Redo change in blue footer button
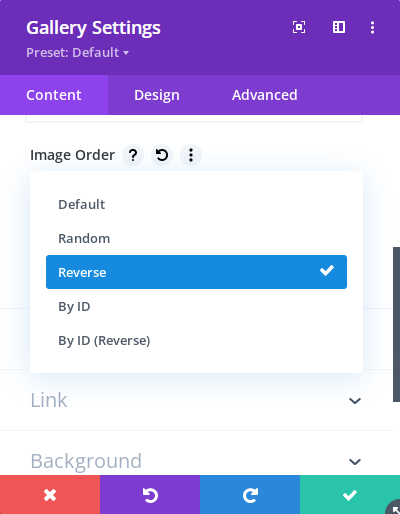The image size is (400, 514). [250, 495]
